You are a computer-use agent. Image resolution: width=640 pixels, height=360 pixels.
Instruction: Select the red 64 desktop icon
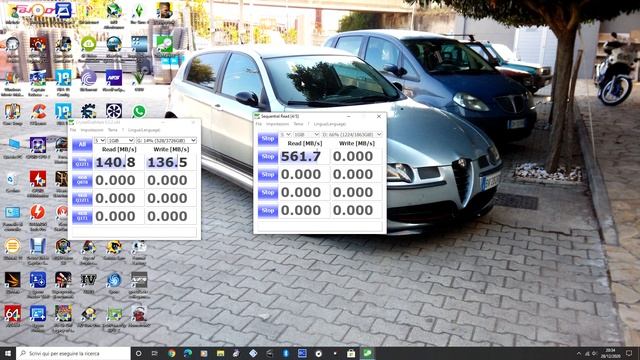(12, 313)
